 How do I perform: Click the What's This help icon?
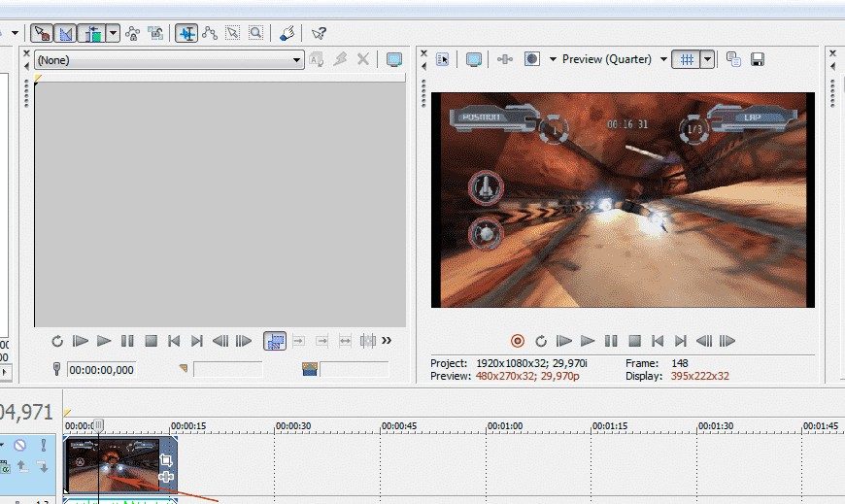click(x=319, y=33)
